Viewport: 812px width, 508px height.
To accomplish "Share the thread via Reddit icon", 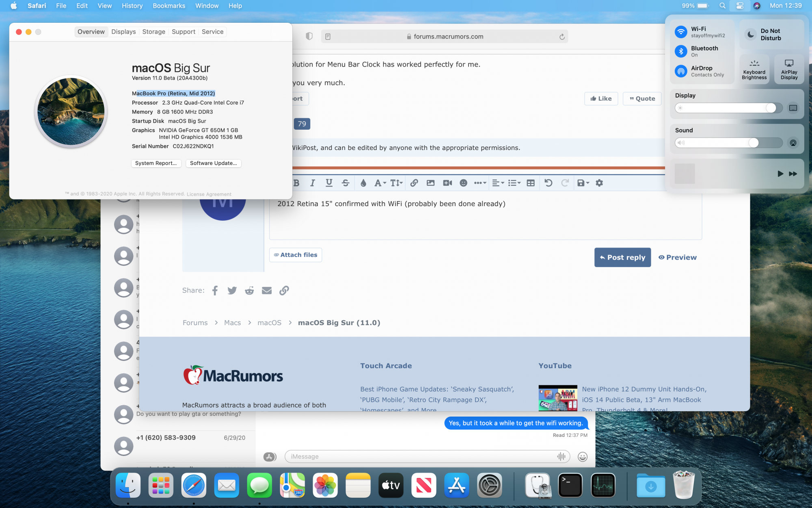I will (249, 291).
